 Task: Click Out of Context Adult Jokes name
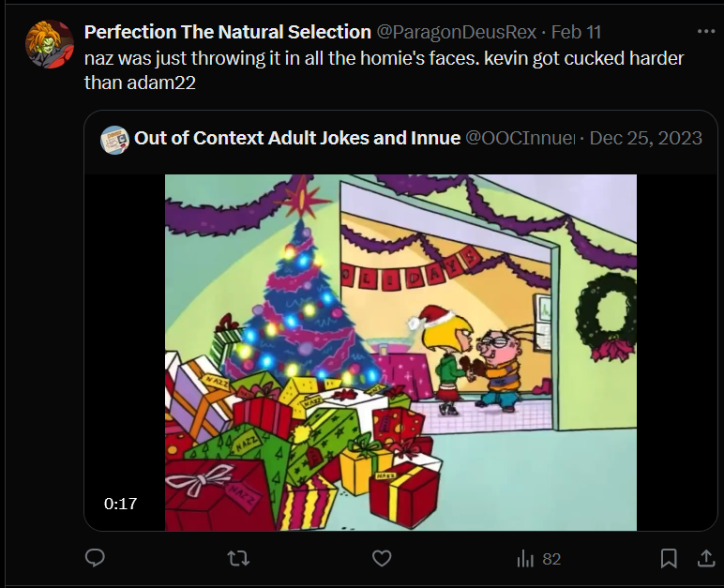click(296, 139)
